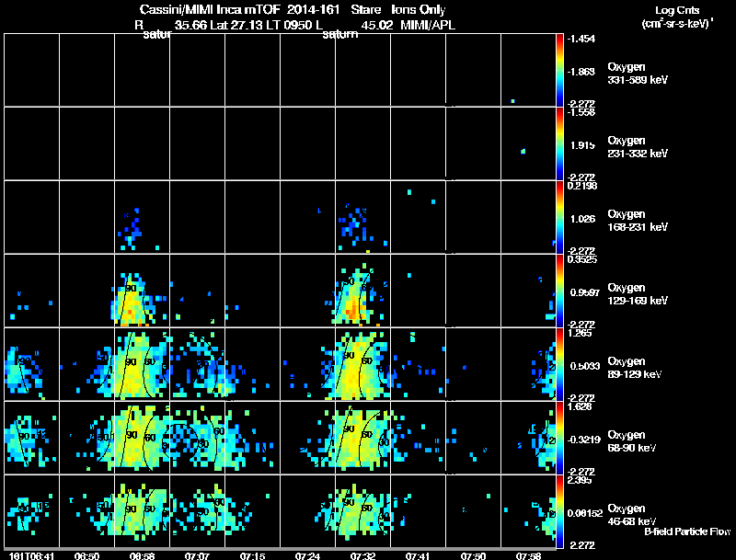This screenshot has width=736, height=560.
Task: Click the '-0.3219' colorbar value
Action: point(584,440)
